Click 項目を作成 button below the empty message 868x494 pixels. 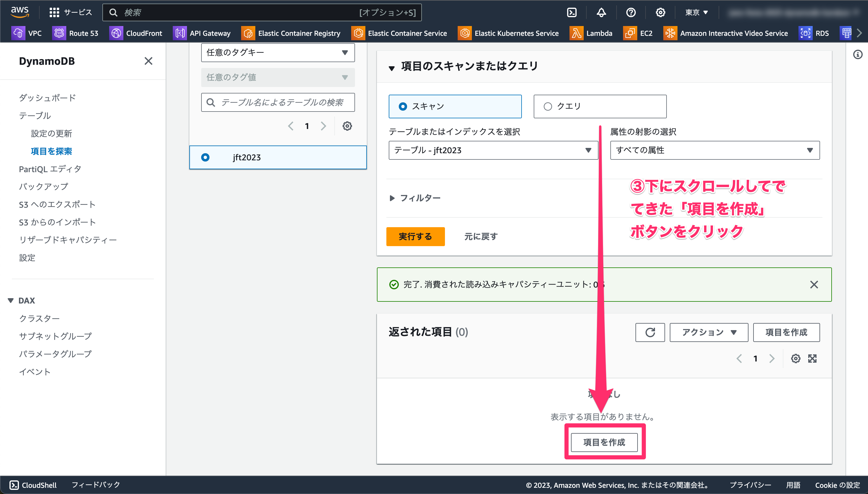click(x=604, y=443)
